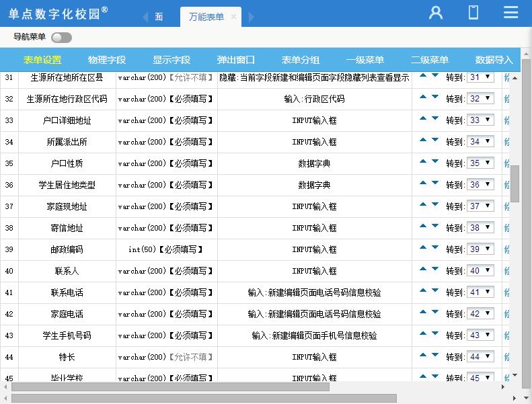Open the 表单分组 menu
Viewport: 532px width, 404px height.
(x=300, y=60)
